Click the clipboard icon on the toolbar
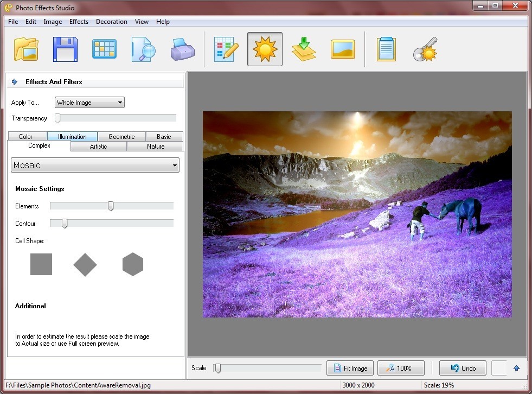 coord(386,48)
